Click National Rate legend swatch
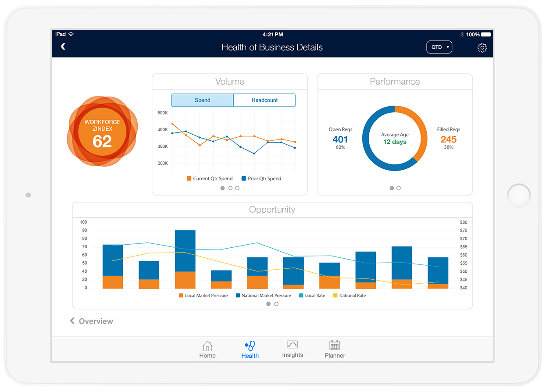This screenshot has width=546, height=392. click(336, 296)
